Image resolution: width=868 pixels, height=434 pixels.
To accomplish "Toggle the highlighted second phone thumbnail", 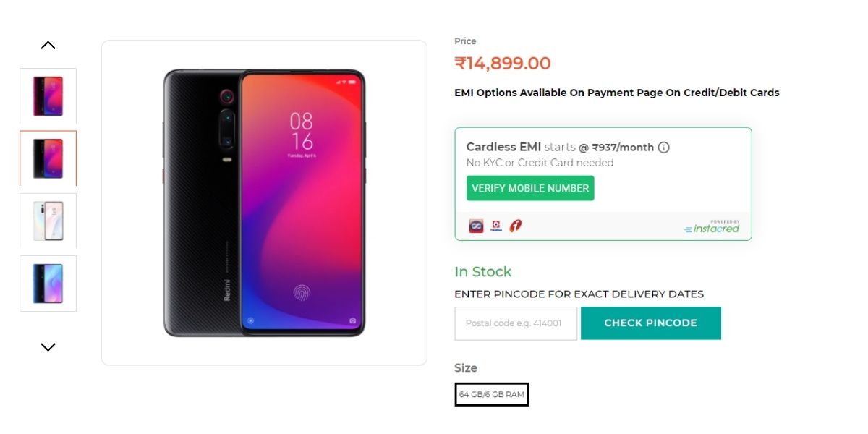I will tap(48, 158).
